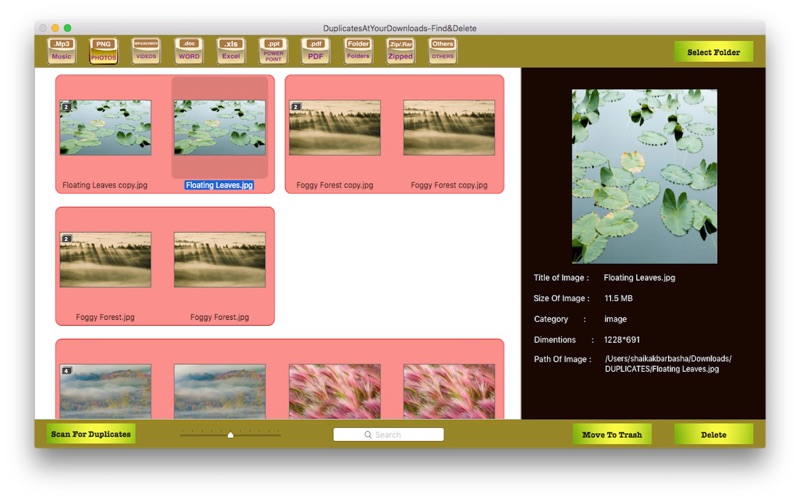Focus the Search field
The width and height of the screenshot is (800, 500).
click(x=388, y=435)
